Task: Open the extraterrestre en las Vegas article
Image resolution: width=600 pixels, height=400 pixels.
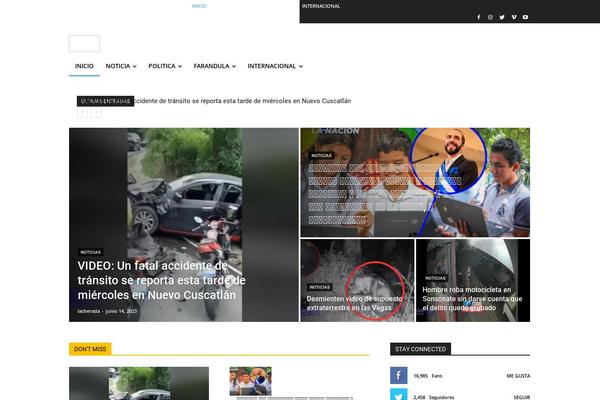Action: coord(356,303)
